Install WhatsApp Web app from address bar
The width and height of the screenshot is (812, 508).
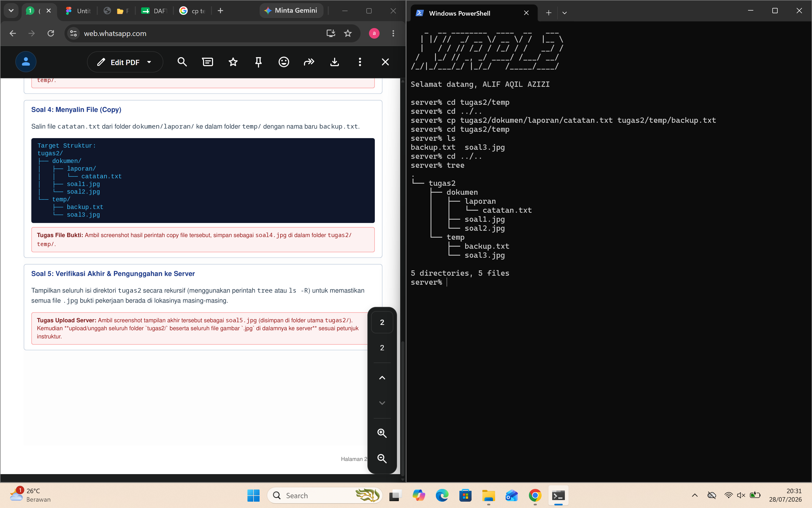point(331,33)
